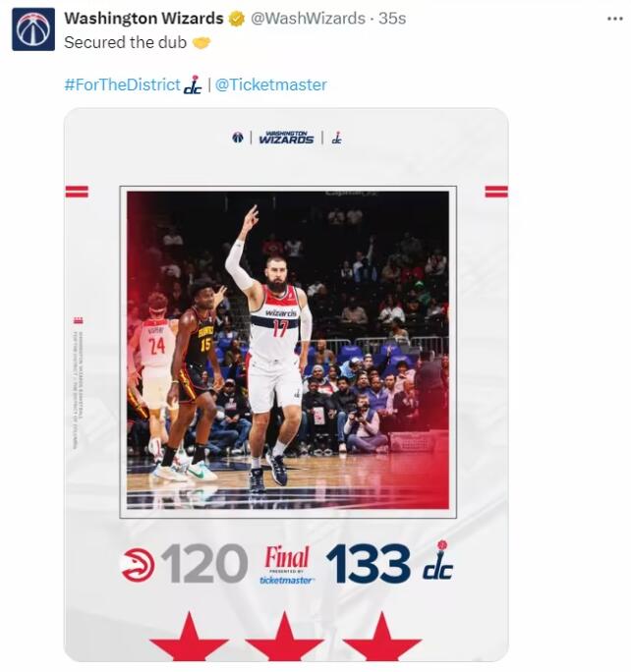The image size is (631, 672).
Task: Click the Wizards wordmark at image top
Action: tap(286, 138)
